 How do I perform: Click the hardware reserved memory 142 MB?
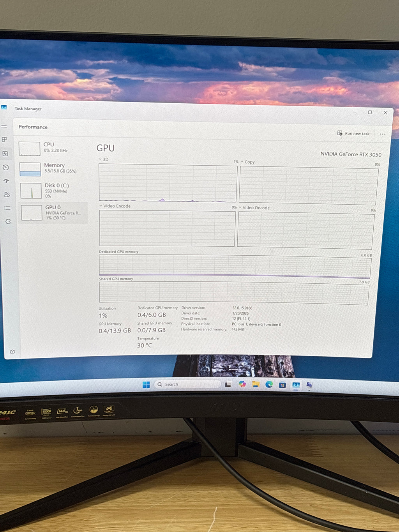coord(238,329)
